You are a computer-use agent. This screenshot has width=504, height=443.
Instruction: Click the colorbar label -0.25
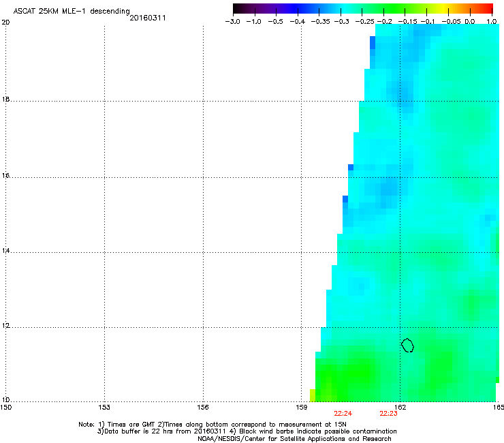pyautogui.click(x=364, y=22)
